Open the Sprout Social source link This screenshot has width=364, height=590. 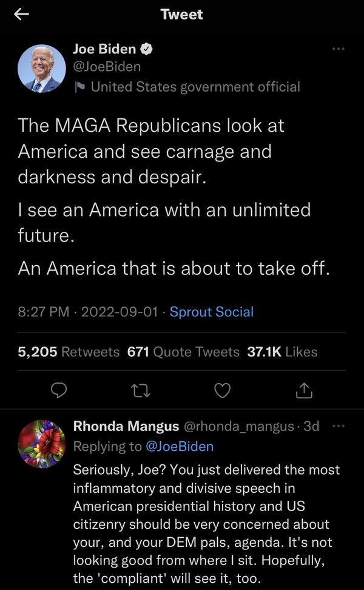(x=211, y=312)
